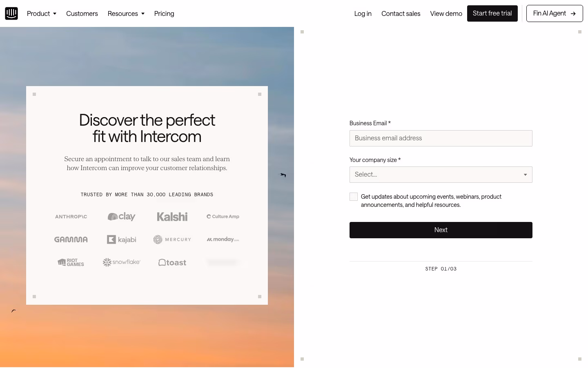Click the 'Your company size *' label
This screenshot has width=588, height=368.
tap(375, 160)
